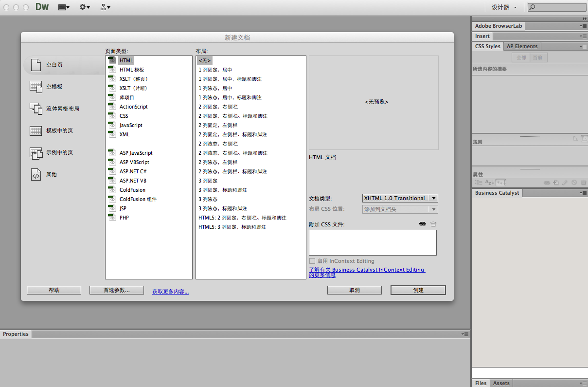Screen dimensions: 588x387
Task: Switch to the AP Elements tab
Action: (x=522, y=46)
